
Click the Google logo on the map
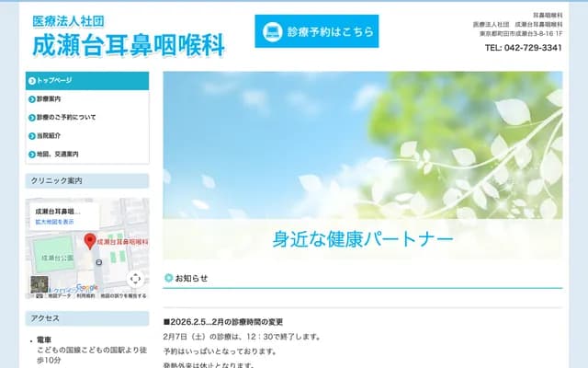click(x=87, y=287)
